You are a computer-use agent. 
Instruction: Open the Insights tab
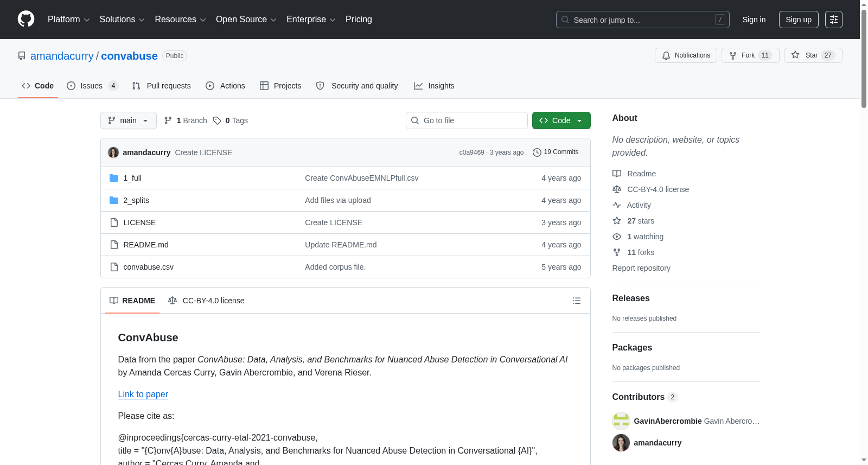click(x=434, y=86)
